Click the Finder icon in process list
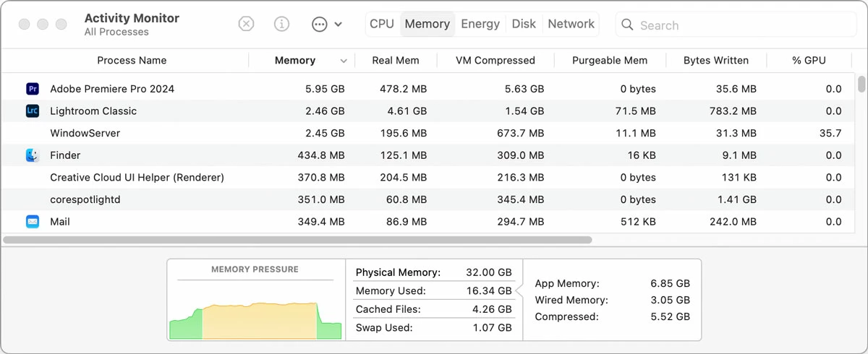 [33, 155]
